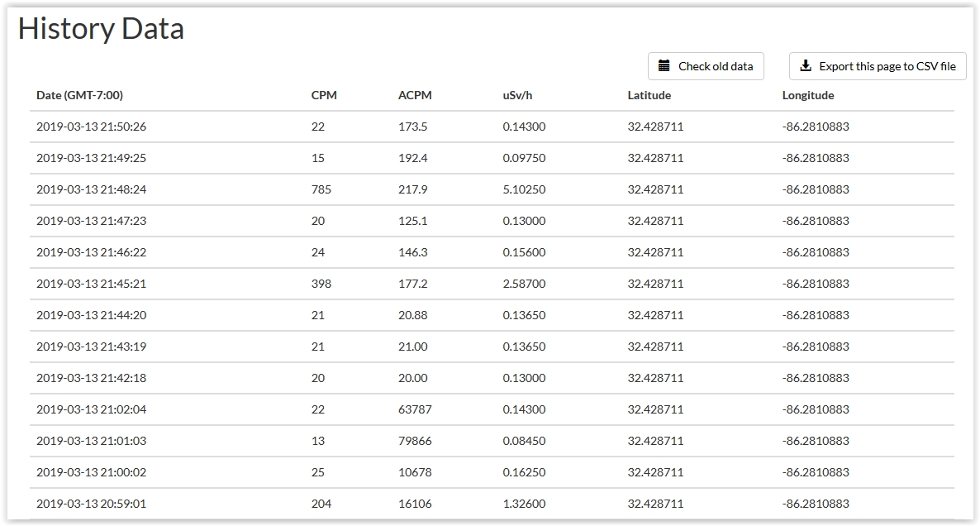This screenshot has height=526, width=980.
Task: Click the download icon beside Export text
Action: (x=806, y=65)
